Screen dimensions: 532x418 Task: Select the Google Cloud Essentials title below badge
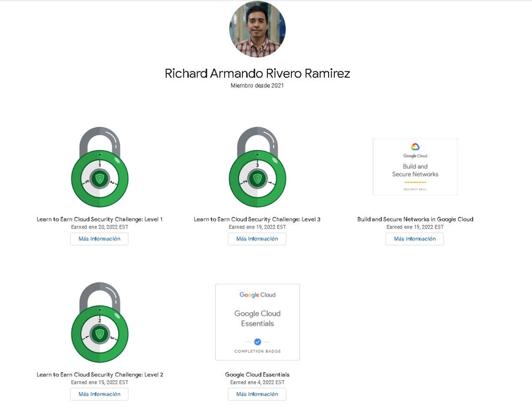pos(257,374)
